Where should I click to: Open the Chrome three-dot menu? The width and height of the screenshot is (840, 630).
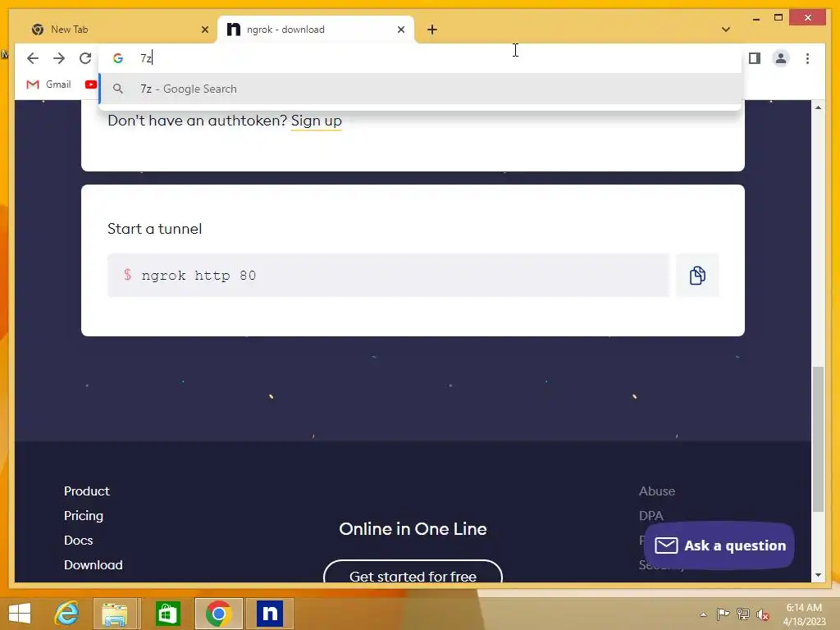tap(807, 58)
